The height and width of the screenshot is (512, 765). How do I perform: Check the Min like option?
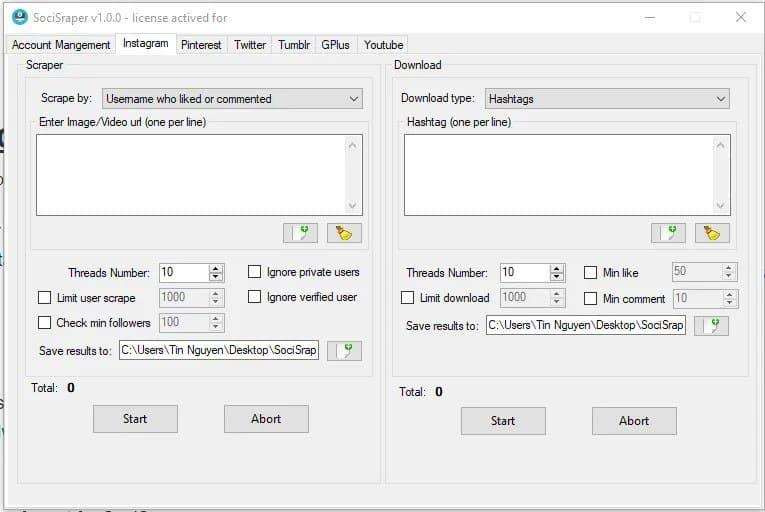[x=590, y=272]
